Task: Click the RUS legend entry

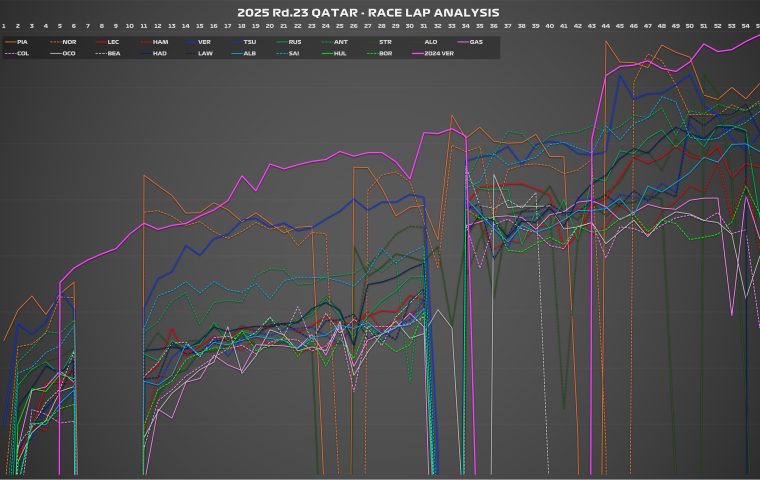Action: pyautogui.click(x=295, y=42)
